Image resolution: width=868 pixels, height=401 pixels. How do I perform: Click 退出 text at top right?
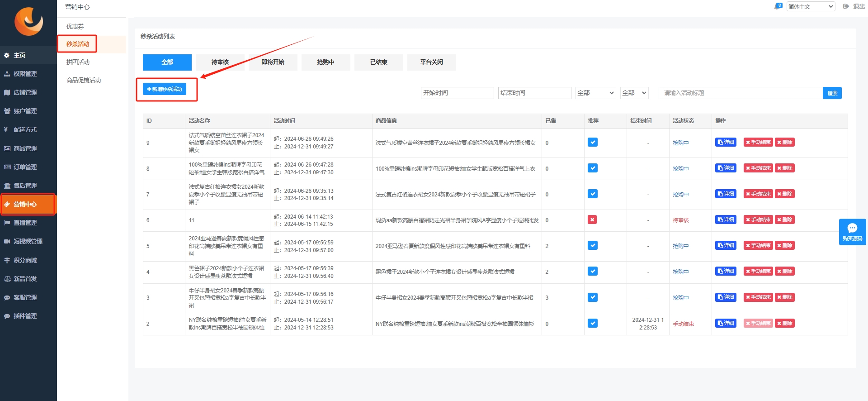tap(859, 6)
